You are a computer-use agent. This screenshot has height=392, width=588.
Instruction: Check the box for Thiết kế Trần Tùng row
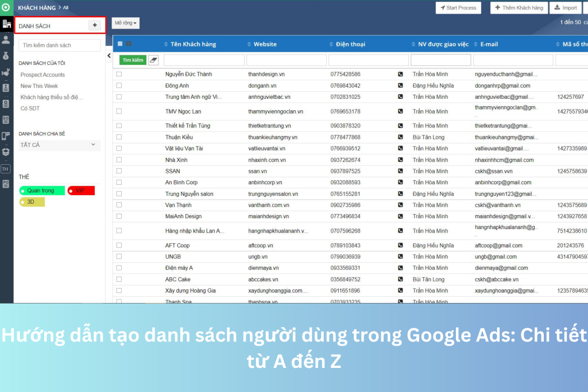click(x=119, y=126)
